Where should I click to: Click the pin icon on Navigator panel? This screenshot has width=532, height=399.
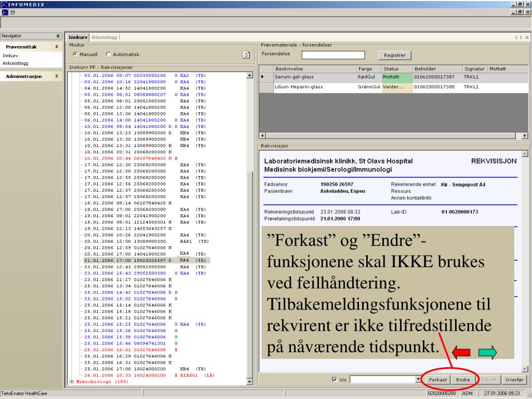coord(58,36)
